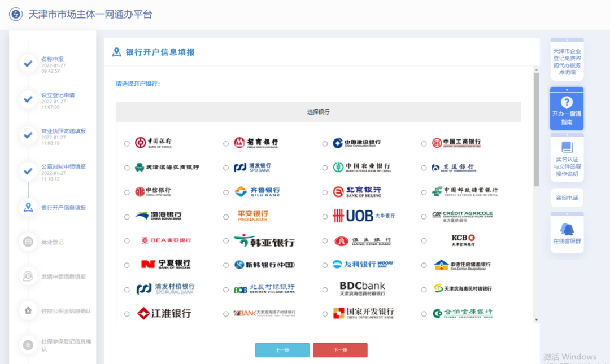Viewport: 610px width, 364px height.
Task: Open the 在线客服群 customer service icon
Action: (x=567, y=229)
